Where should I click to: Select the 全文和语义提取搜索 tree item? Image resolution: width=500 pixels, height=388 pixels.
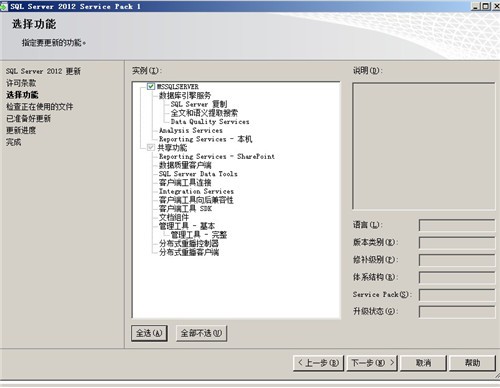point(204,113)
